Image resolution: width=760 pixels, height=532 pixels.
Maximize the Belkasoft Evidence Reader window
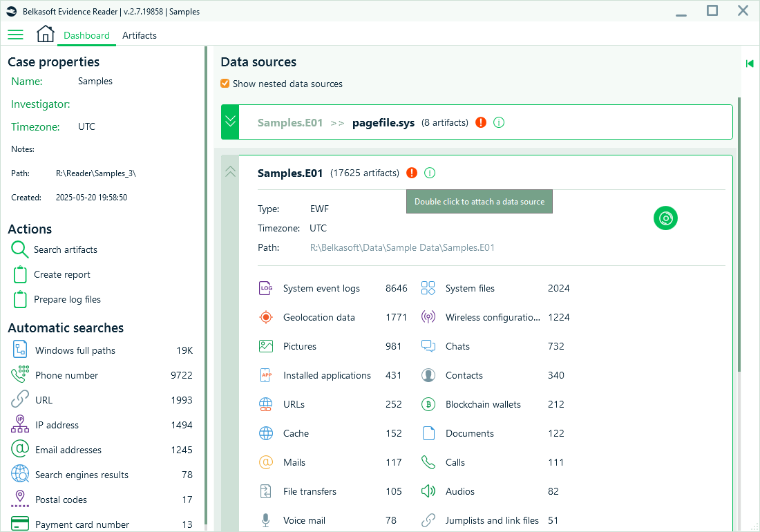click(712, 10)
